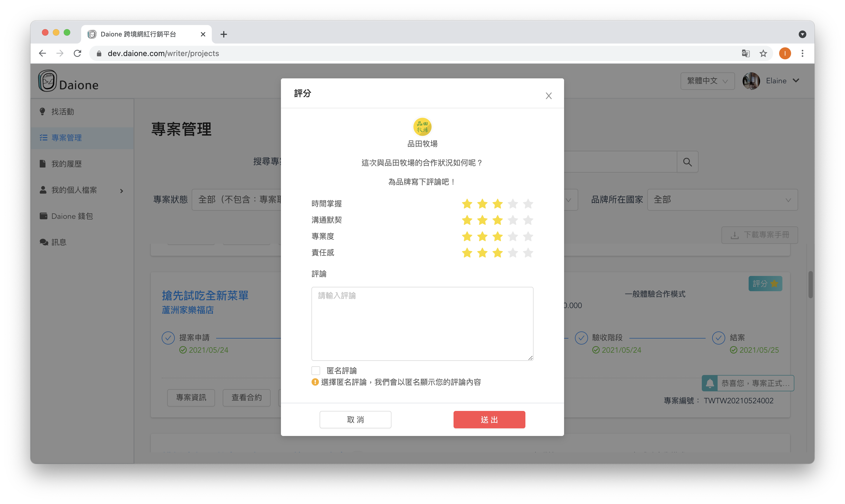Set 專業度 rating to one star
The height and width of the screenshot is (504, 845).
coord(467,236)
